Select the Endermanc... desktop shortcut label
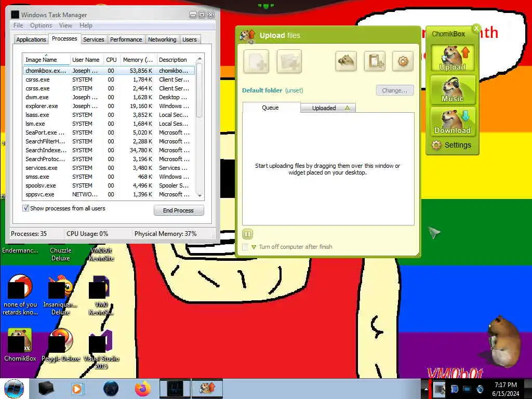 [x=20, y=250]
